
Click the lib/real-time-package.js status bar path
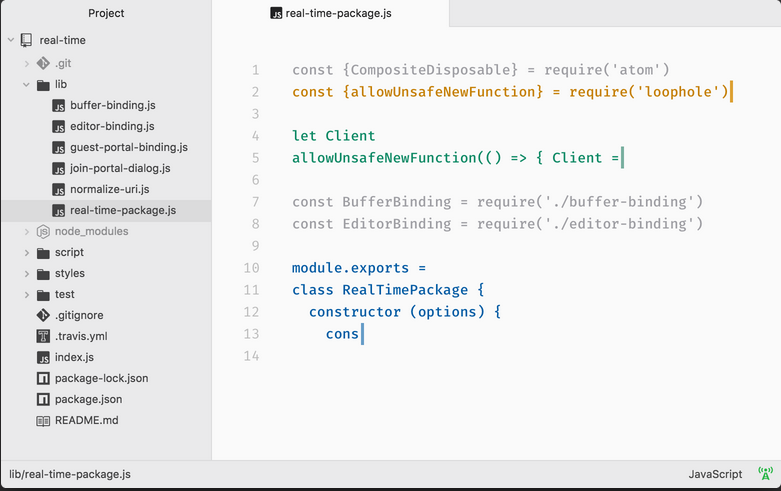(70, 474)
